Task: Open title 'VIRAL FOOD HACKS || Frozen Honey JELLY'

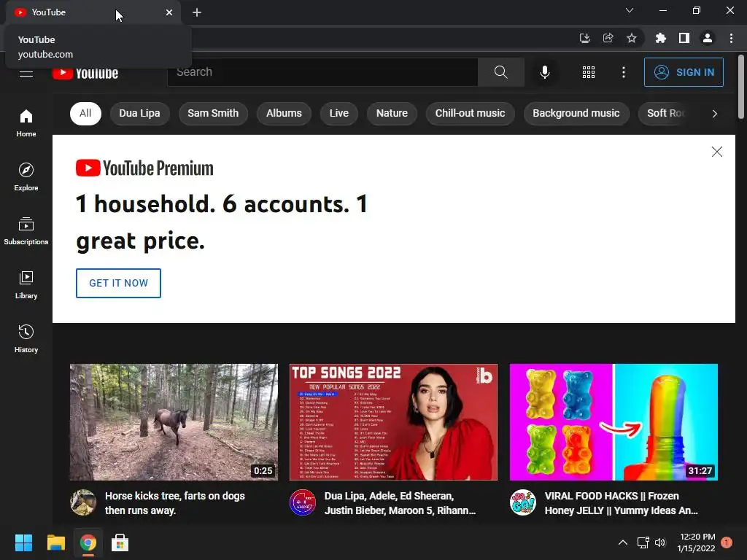Action: 622,503
